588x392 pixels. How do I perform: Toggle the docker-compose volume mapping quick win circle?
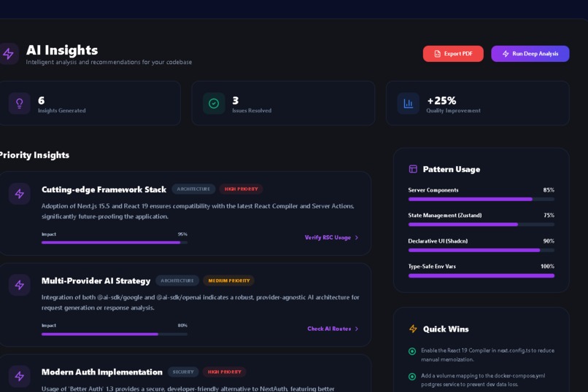412,376
